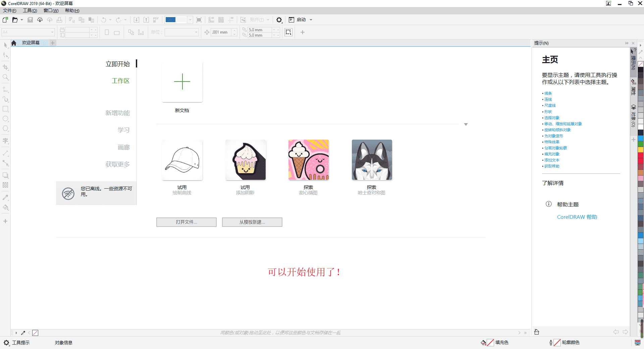Select the Ellipse tool in toolbox
The height and width of the screenshot is (349, 644).
point(5,119)
